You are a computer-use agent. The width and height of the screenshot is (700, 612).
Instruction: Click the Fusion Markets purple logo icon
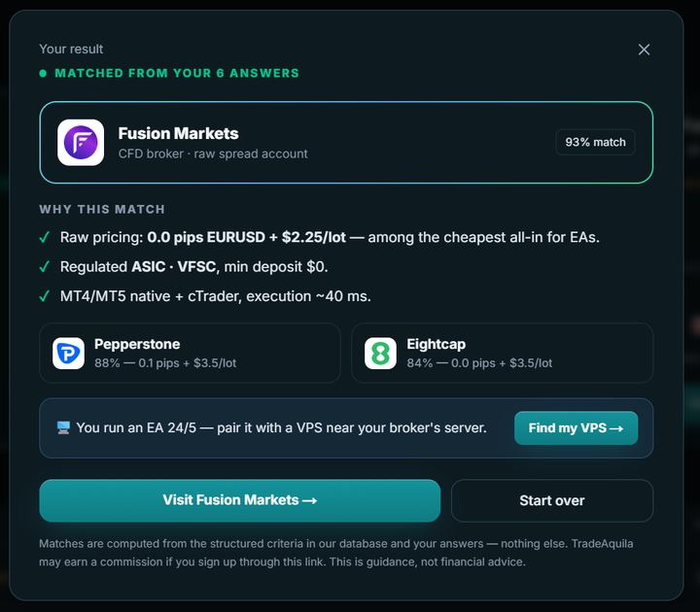click(x=81, y=142)
